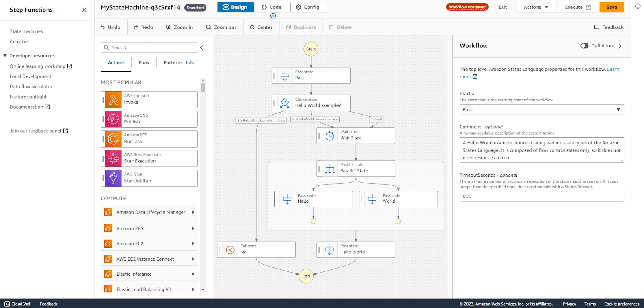Click the Comment text area
644x308 pixels.
[x=542, y=150]
